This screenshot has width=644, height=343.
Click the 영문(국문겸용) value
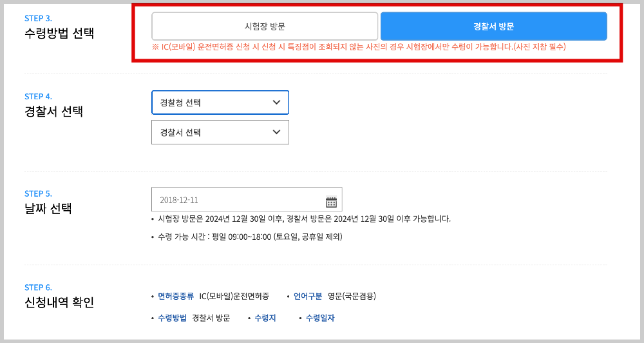(x=352, y=296)
